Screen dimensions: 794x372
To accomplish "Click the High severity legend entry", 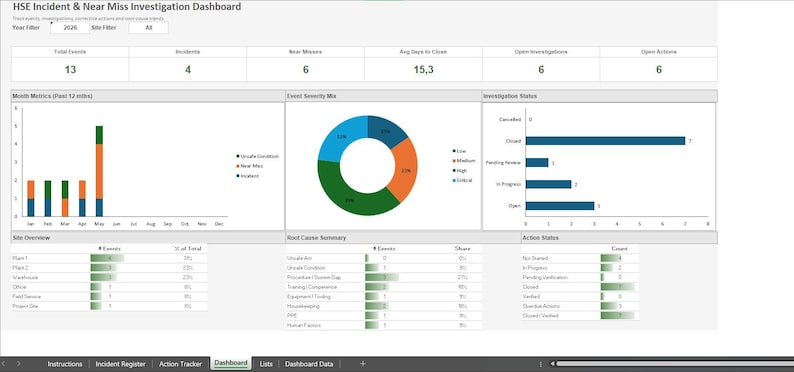I will click(x=459, y=171).
